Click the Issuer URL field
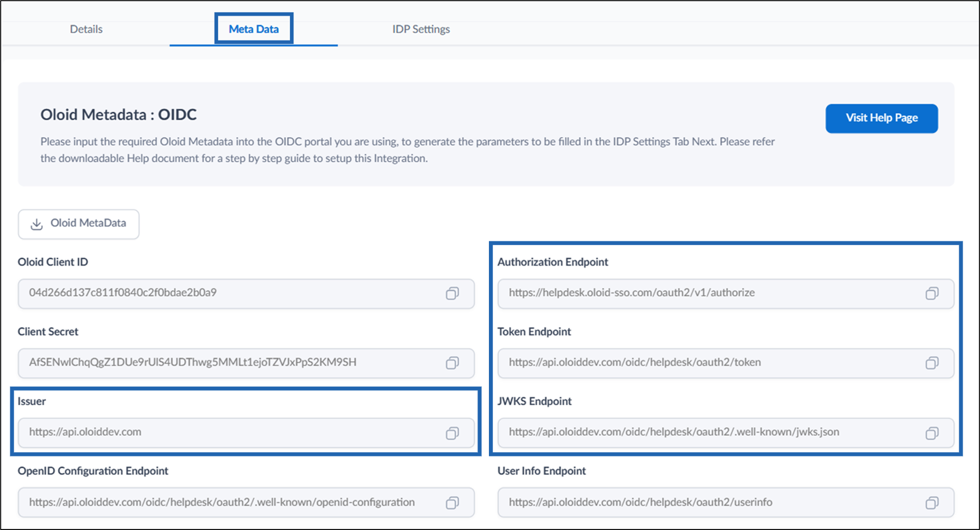 click(x=246, y=433)
